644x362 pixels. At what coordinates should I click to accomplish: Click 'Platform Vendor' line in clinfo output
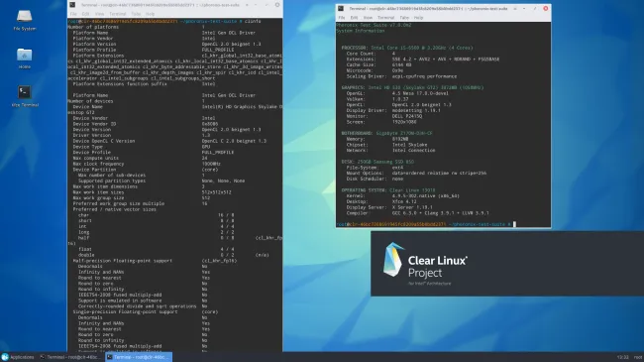tap(144, 39)
